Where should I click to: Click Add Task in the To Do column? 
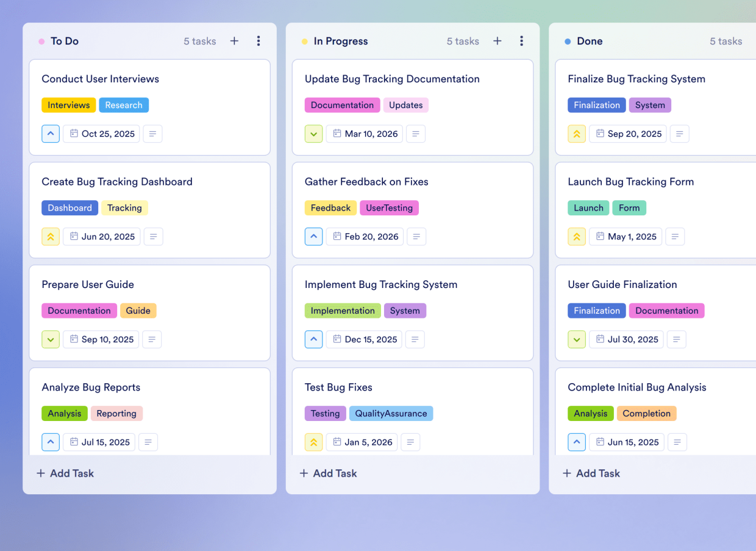(x=65, y=473)
